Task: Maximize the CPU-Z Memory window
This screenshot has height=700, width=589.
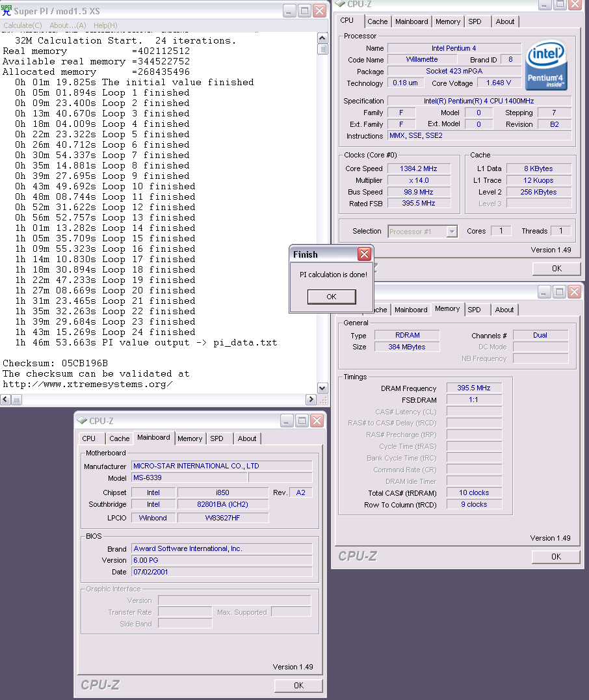Action: pos(559,292)
